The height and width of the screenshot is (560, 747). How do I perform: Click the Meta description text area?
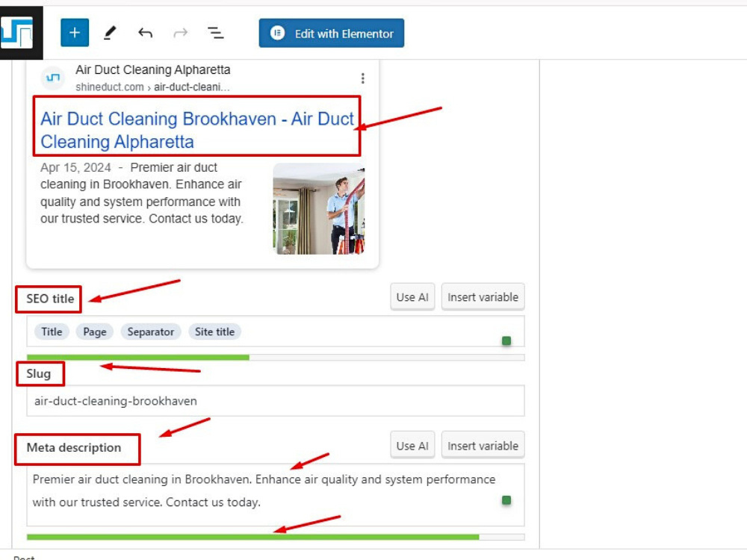276,495
